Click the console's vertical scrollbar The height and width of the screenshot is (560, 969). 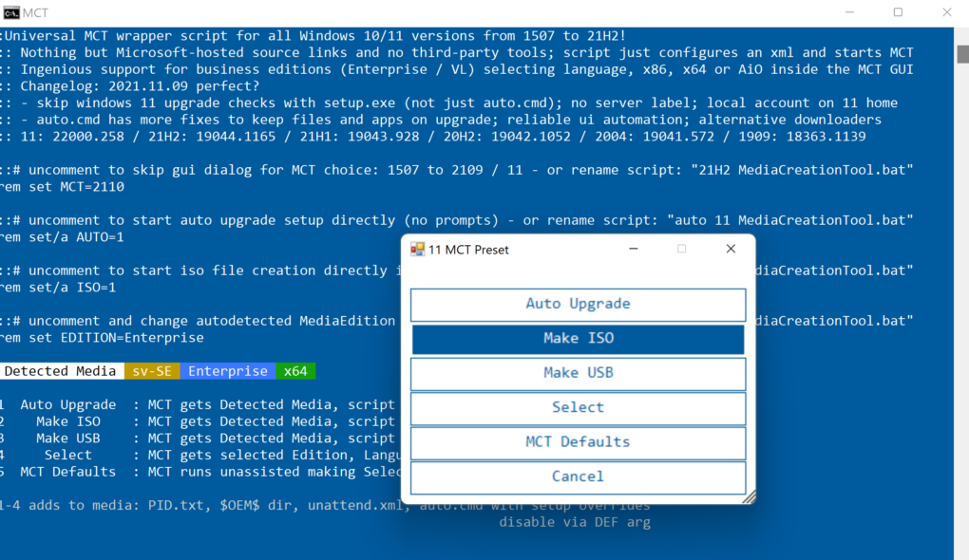(960, 285)
